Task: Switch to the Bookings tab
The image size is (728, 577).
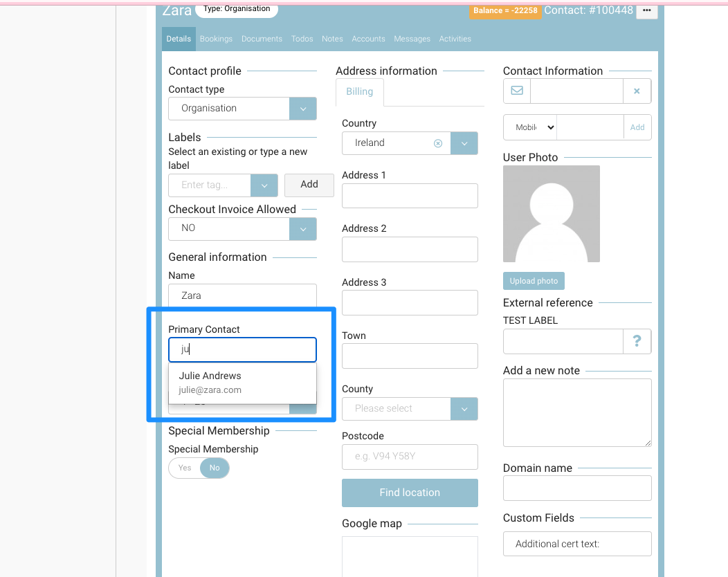Action: (x=216, y=39)
